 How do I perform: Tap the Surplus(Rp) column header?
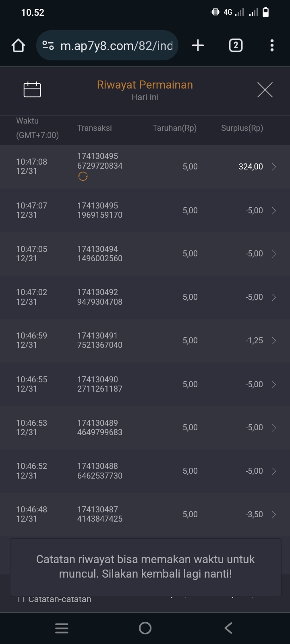click(242, 128)
